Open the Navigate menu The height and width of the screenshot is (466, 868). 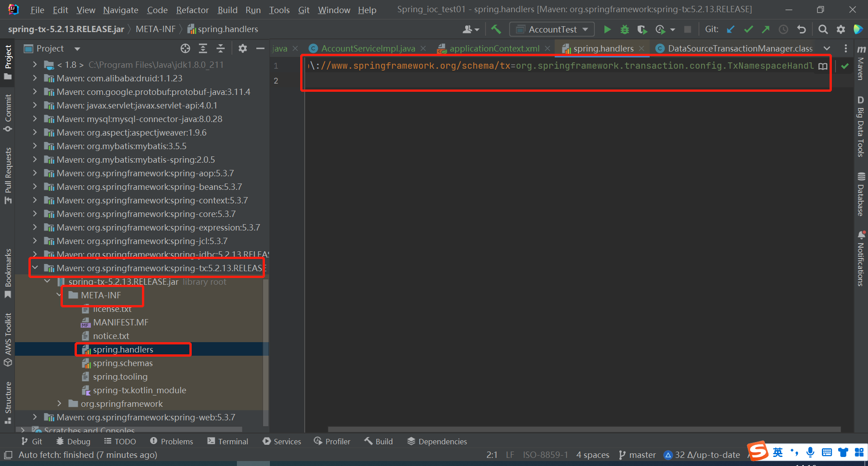tap(121, 10)
